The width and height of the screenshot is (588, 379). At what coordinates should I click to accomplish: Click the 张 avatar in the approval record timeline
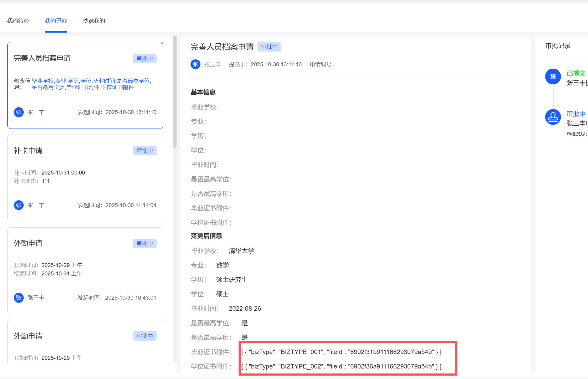[553, 76]
